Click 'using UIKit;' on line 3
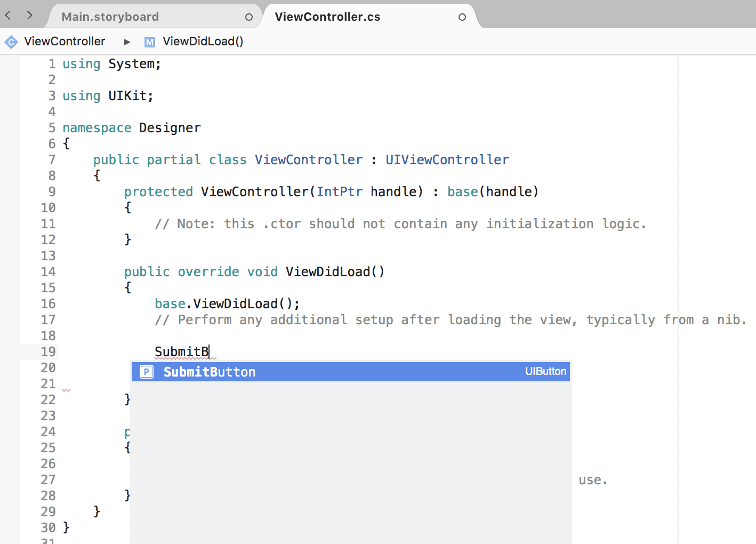The height and width of the screenshot is (544, 756). 108,96
